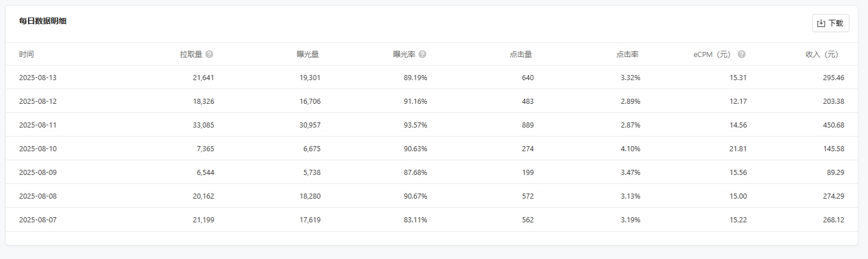The height and width of the screenshot is (259, 868).
Task: Click revenue value 450.68
Action: 834,125
